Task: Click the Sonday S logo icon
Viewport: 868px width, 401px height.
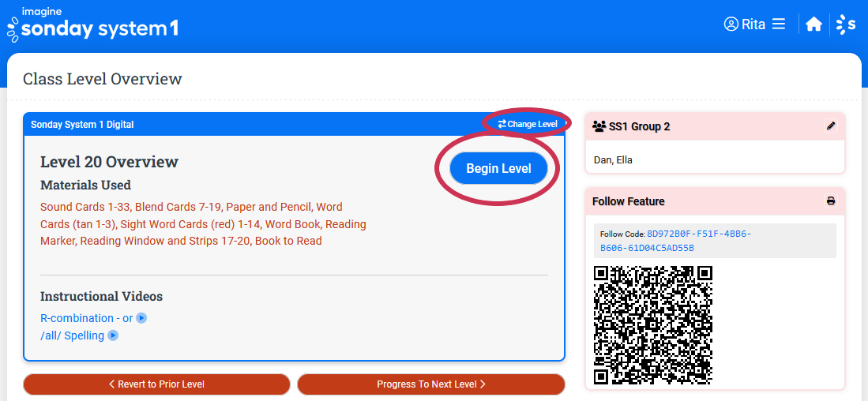Action: pos(846,24)
